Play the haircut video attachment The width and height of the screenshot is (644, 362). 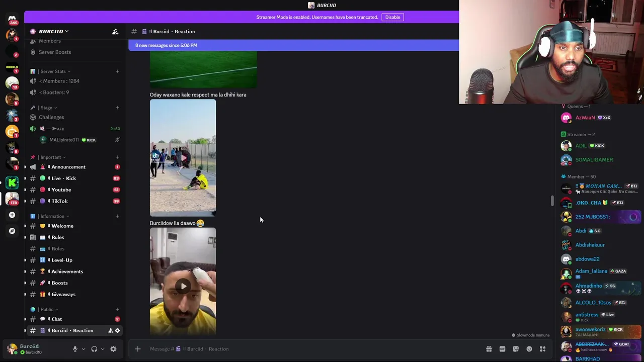(183, 286)
